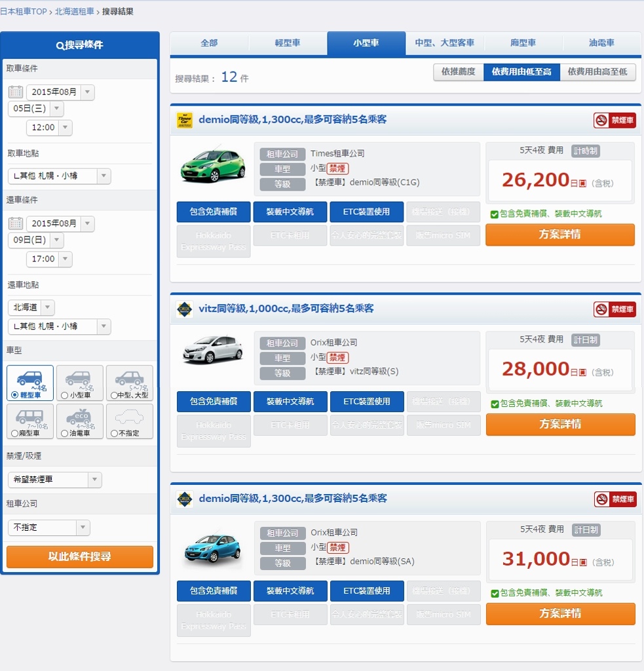Image resolution: width=644 pixels, height=671 pixels.
Task: Open the return time dropdown 17:00
Action: pyautogui.click(x=49, y=259)
